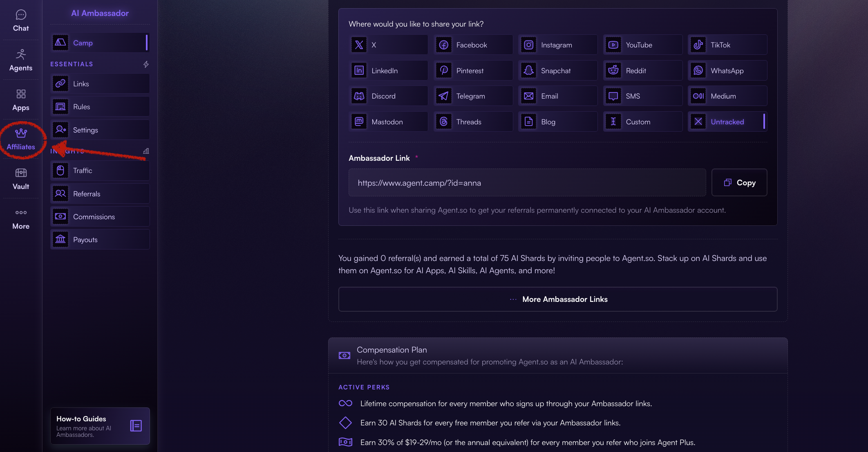This screenshot has height=452, width=868.
Task: Select the Untracked link option
Action: [727, 121]
